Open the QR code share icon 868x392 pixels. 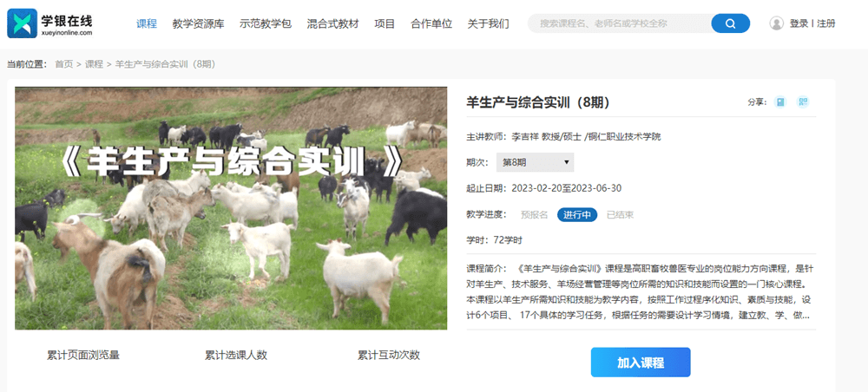[803, 101]
